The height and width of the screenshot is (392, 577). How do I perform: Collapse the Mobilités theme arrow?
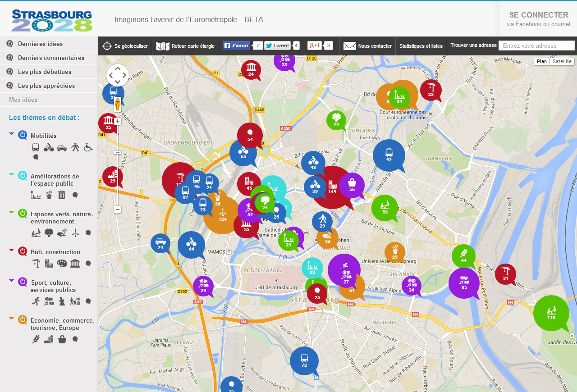pos(12,133)
